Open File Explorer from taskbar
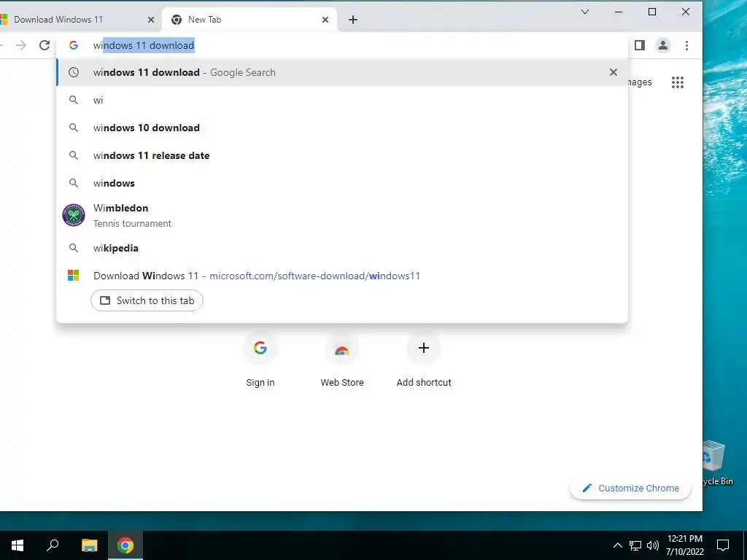 (x=89, y=545)
